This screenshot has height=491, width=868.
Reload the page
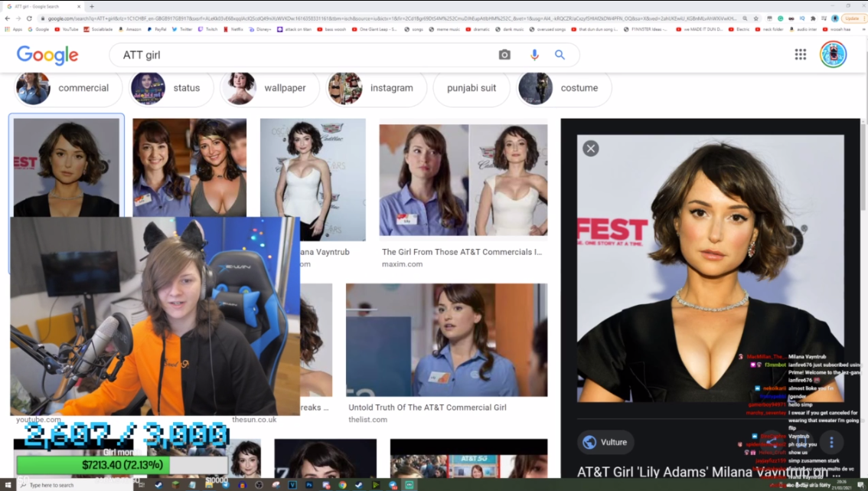coord(29,18)
